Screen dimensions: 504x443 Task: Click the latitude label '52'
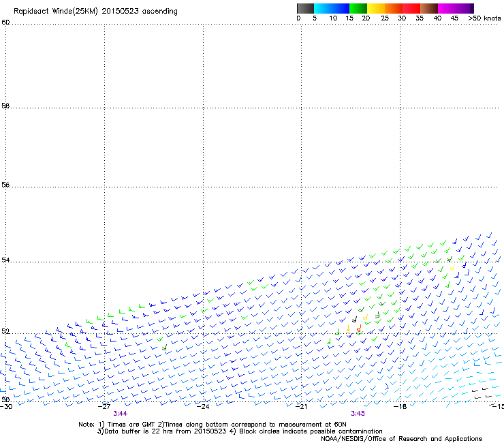pyautogui.click(x=5, y=331)
